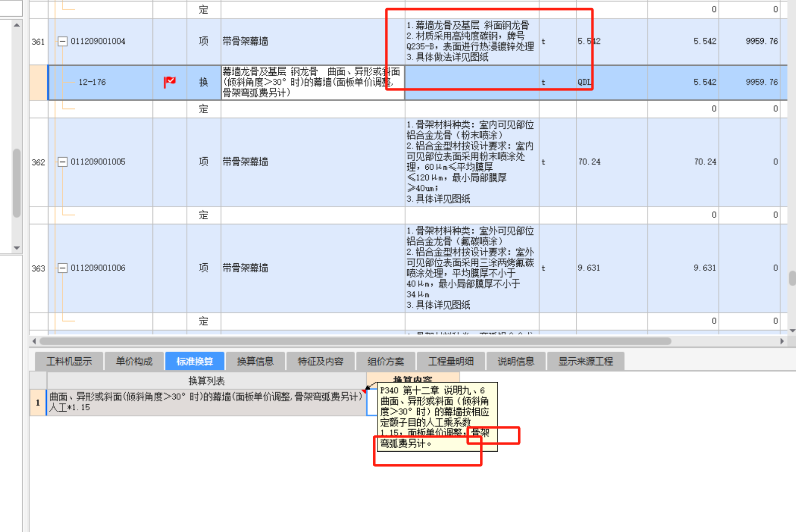
Task: Click the feature description cell of row 363
Action: point(472,268)
